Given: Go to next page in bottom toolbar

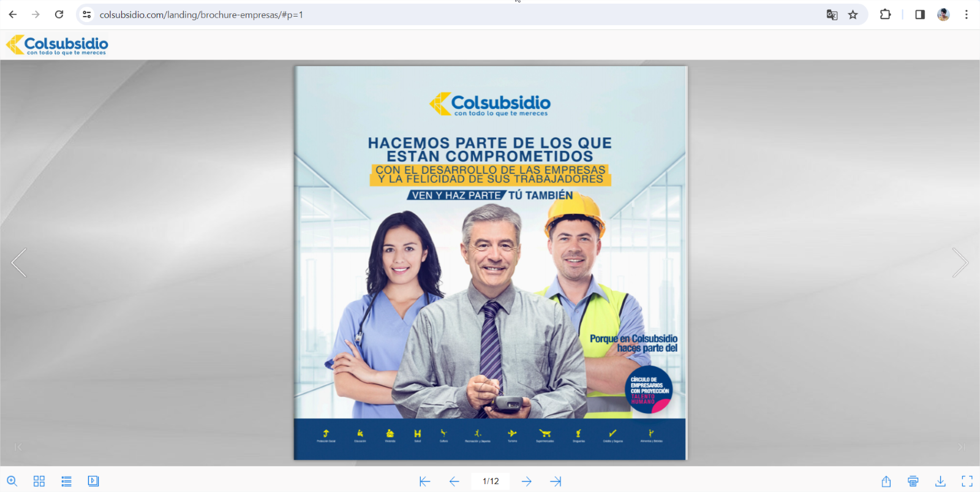Looking at the screenshot, I should tap(527, 482).
